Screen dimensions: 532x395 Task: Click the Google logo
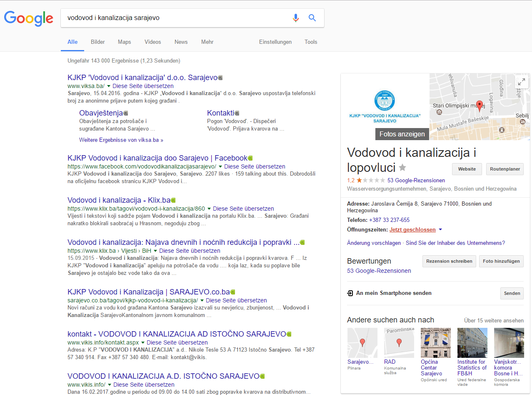(29, 18)
